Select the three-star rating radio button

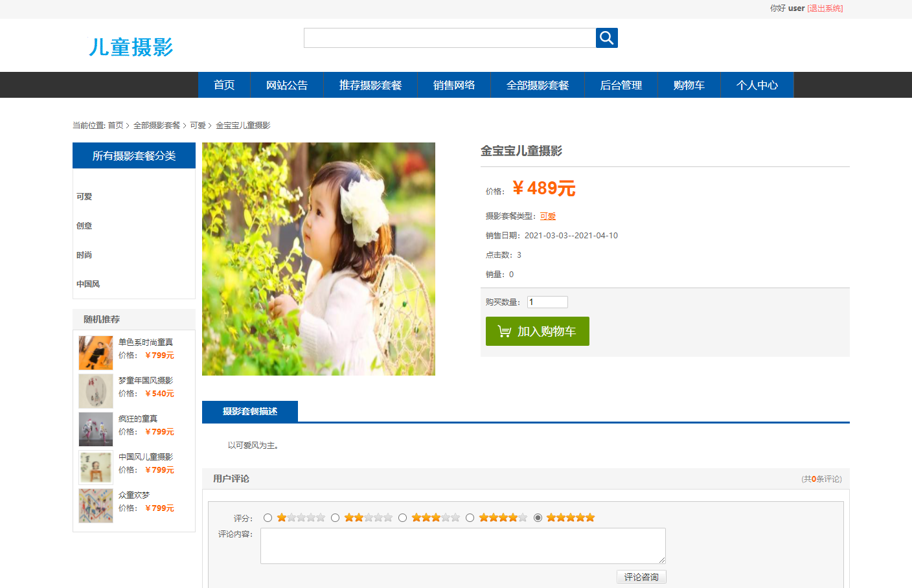(x=402, y=518)
